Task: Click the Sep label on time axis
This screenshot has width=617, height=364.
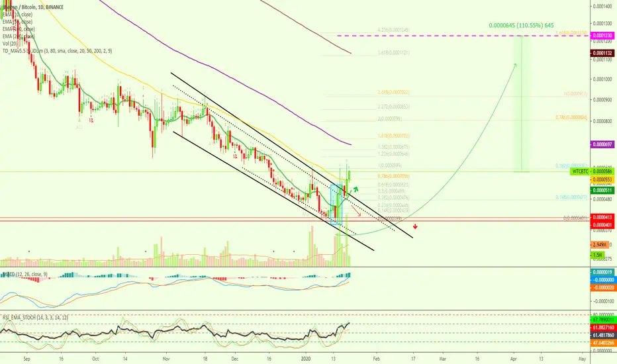Action: (26, 359)
